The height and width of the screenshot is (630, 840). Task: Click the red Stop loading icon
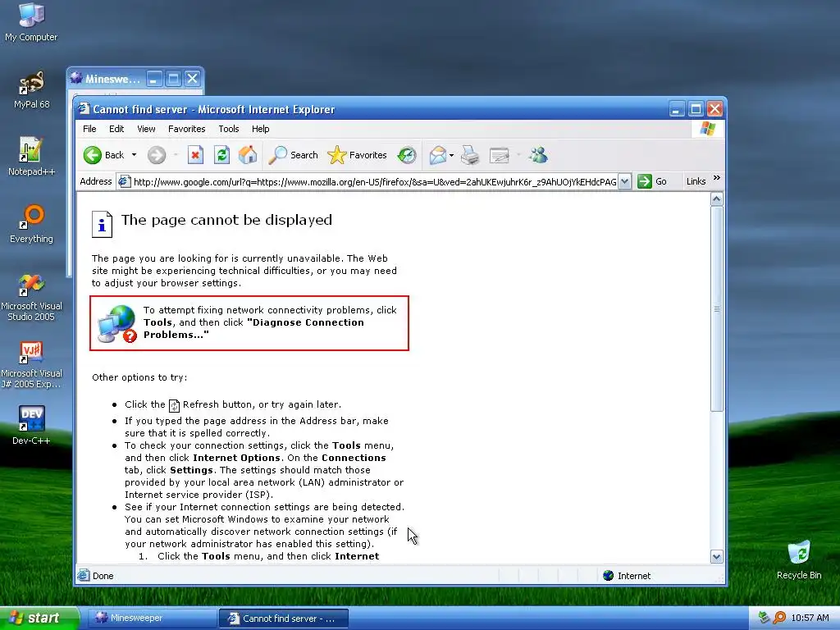click(195, 155)
